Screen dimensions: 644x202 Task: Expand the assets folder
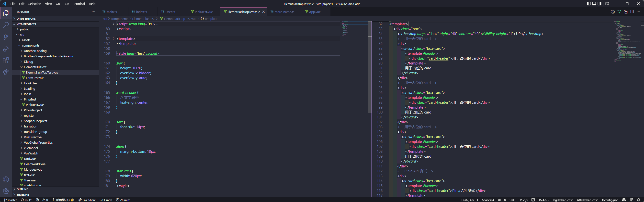click(x=56, y=40)
